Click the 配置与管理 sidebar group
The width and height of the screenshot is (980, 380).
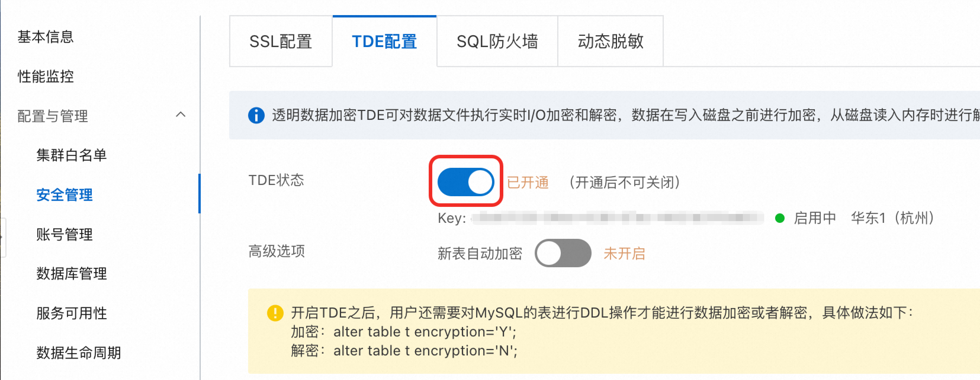52,116
